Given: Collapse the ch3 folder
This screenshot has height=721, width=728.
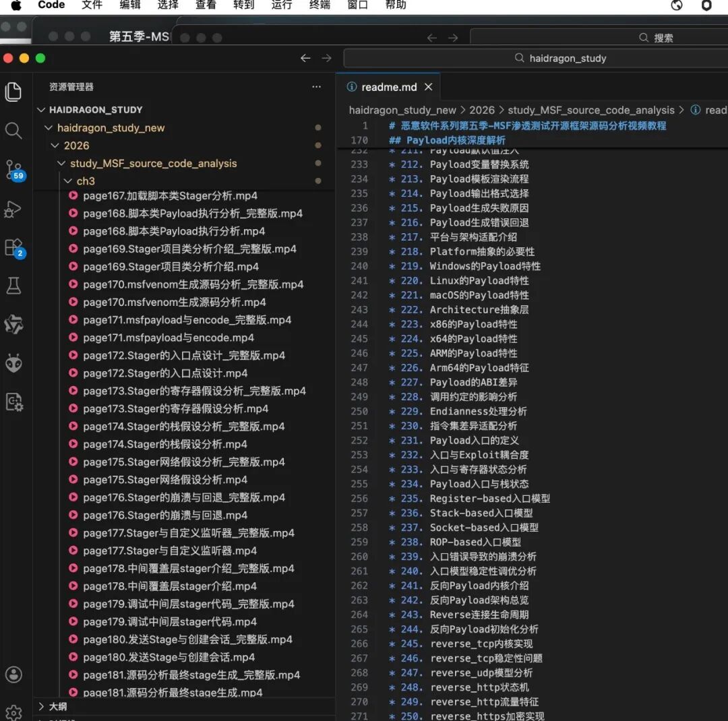Looking at the screenshot, I should tap(68, 181).
